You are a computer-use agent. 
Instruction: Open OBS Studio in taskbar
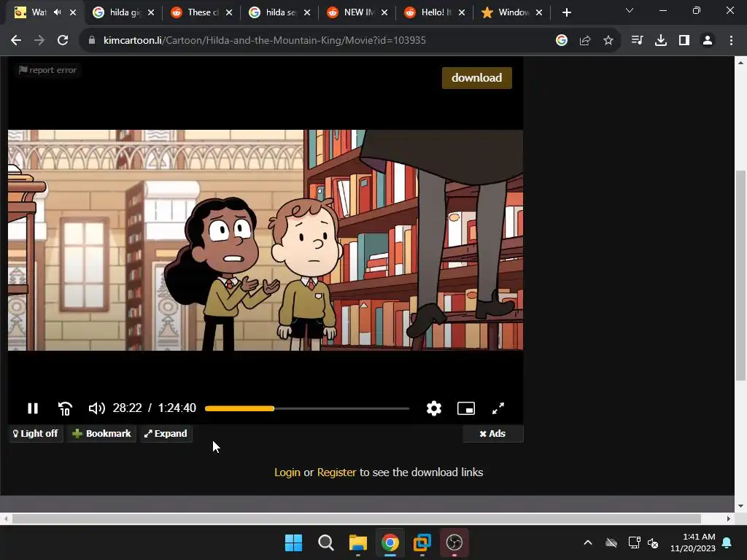click(x=454, y=542)
